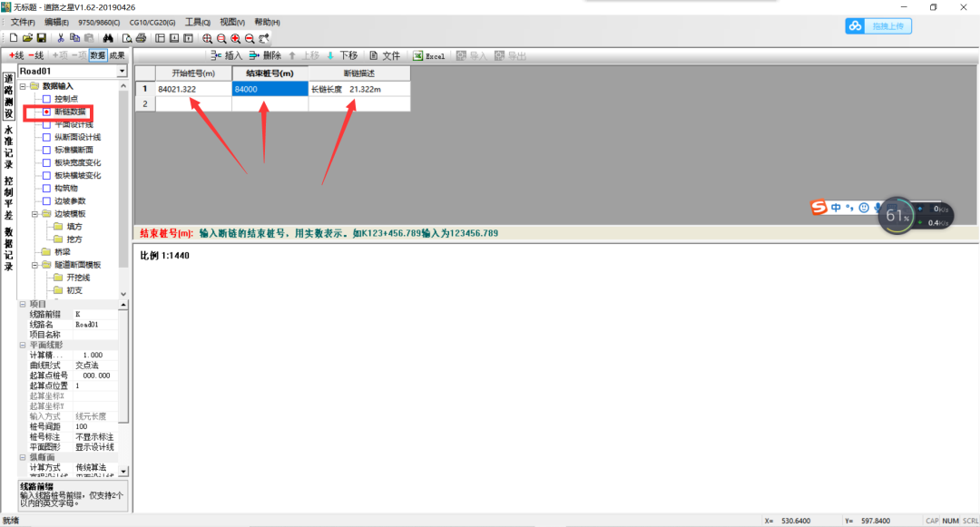Click the 84021.322 start stake cell

tap(194, 89)
